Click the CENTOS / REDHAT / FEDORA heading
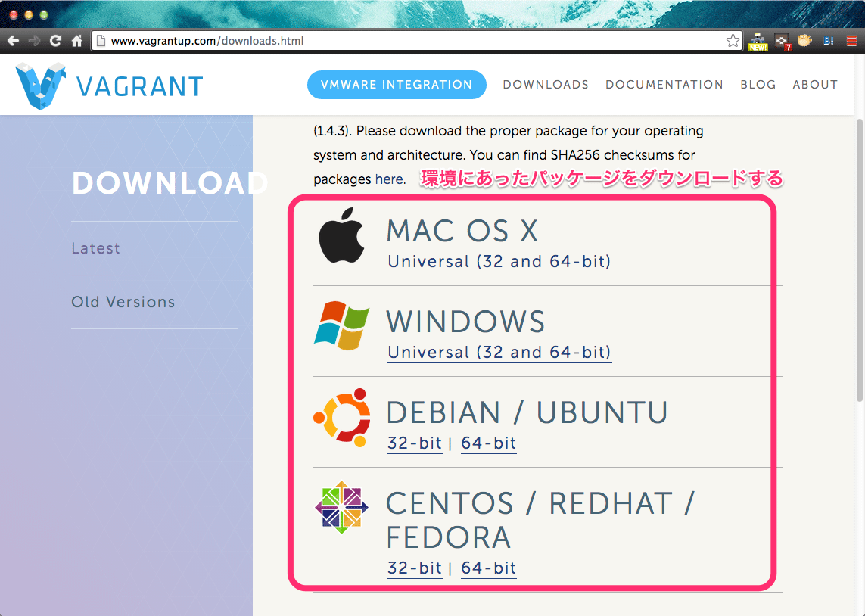The height and width of the screenshot is (616, 865). [540, 520]
